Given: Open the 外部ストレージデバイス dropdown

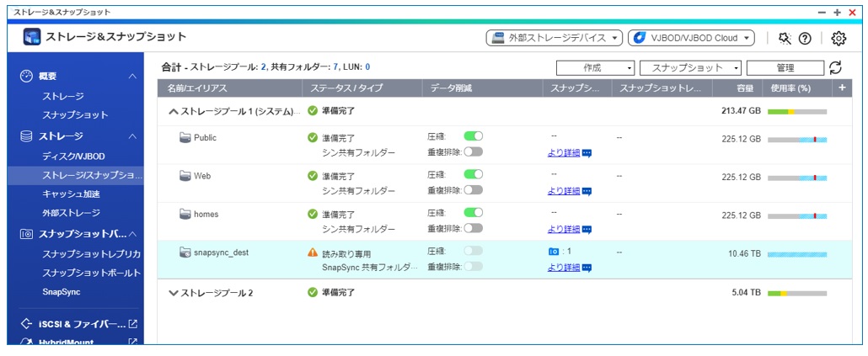Looking at the screenshot, I should click(554, 38).
